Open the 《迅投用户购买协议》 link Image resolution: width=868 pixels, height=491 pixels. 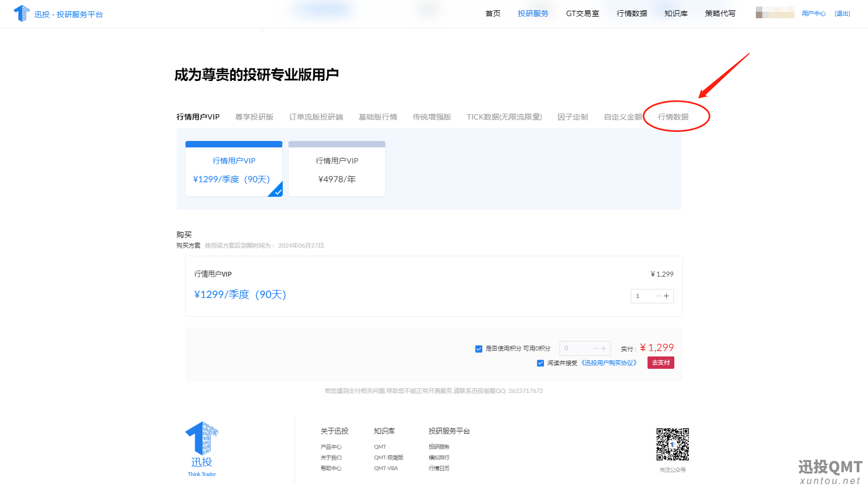(609, 363)
